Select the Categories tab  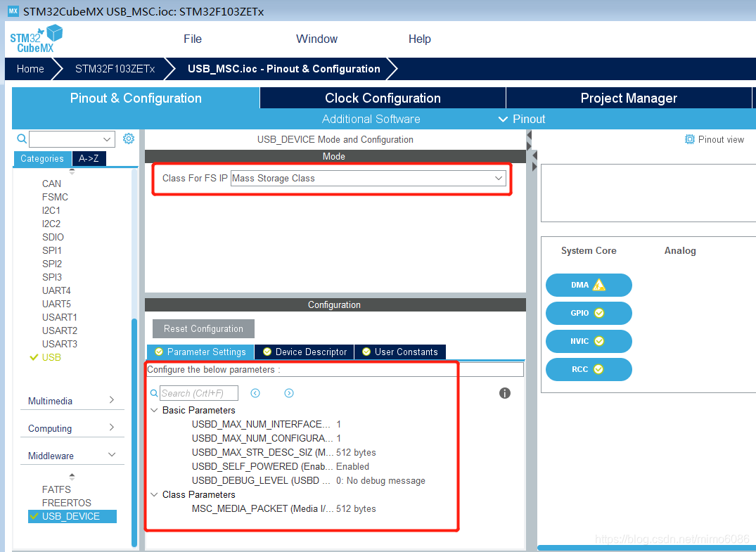coord(42,159)
